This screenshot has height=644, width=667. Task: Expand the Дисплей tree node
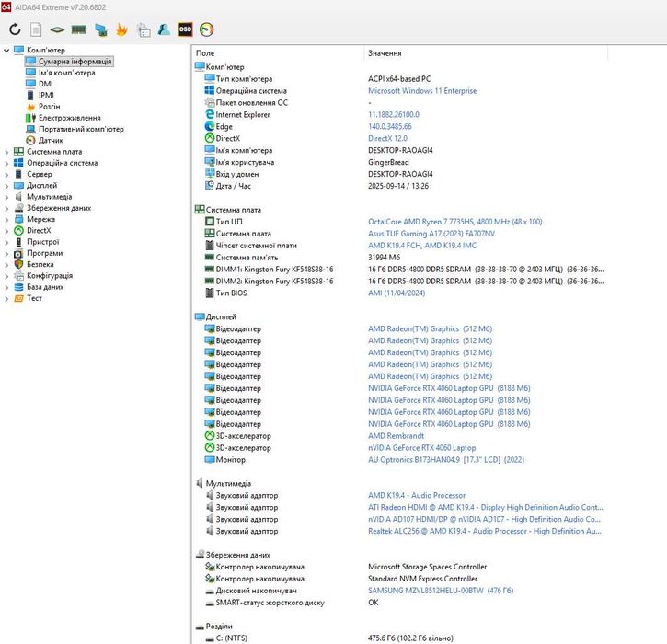click(6, 186)
